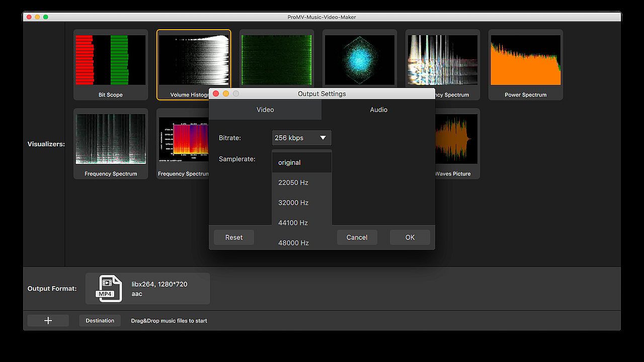Viewport: 644px width, 362px height.
Task: Choose the Volume Histogram visualizer thumbnail
Action: pos(193,60)
